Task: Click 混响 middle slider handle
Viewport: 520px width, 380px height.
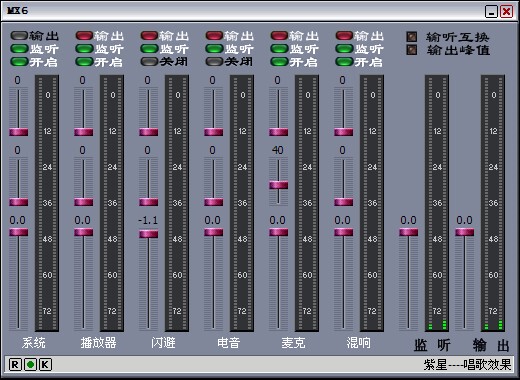Action: pyautogui.click(x=344, y=202)
